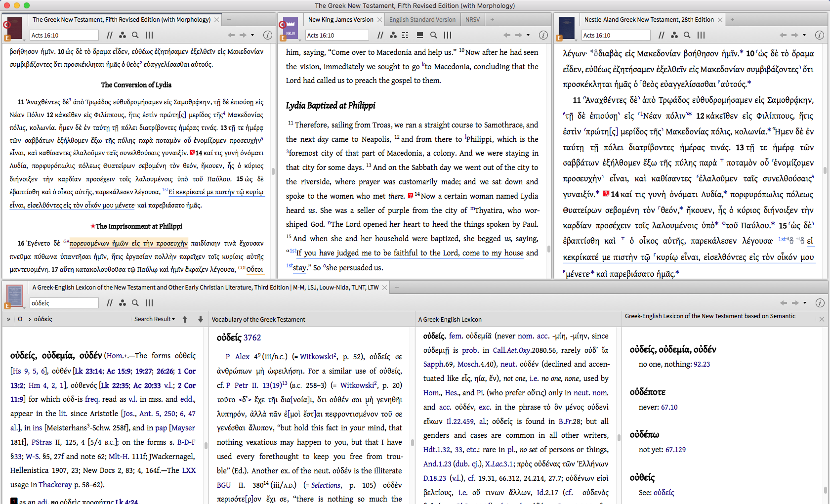Switch to the English Standard Version tab
This screenshot has height=504, width=830.
tap(422, 20)
